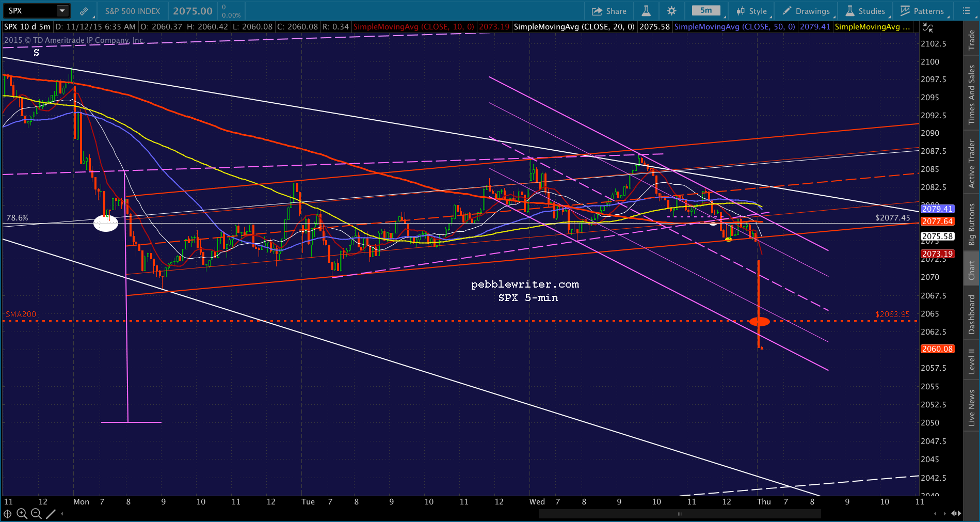The height and width of the screenshot is (522, 980).
Task: Click the small left arrow beside the drawing tool
Action: click(62, 514)
